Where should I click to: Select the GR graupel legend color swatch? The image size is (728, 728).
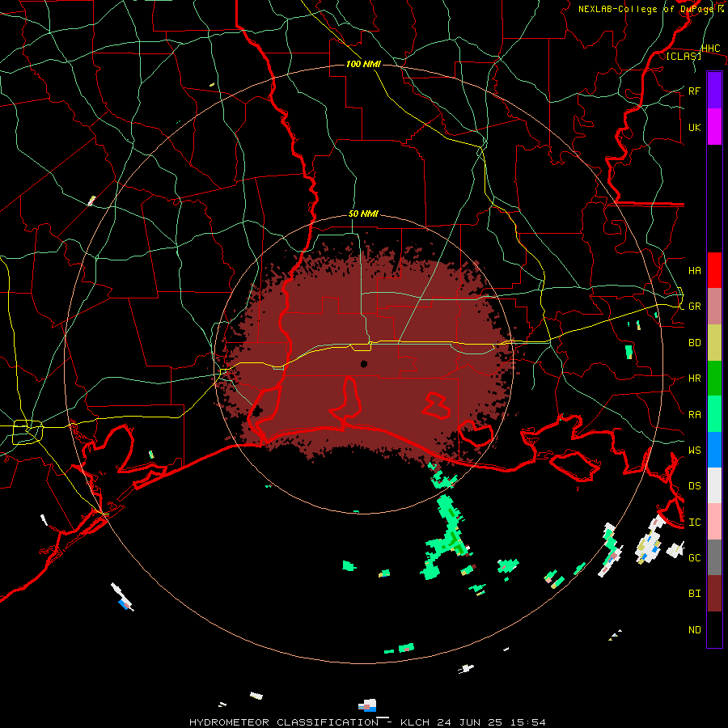click(714, 306)
